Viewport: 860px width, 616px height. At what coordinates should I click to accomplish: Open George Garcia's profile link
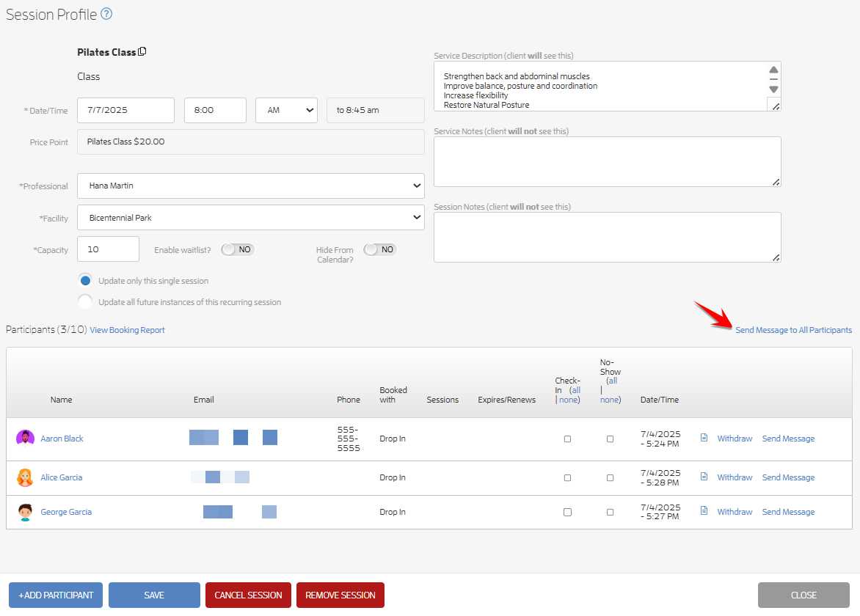(x=66, y=512)
